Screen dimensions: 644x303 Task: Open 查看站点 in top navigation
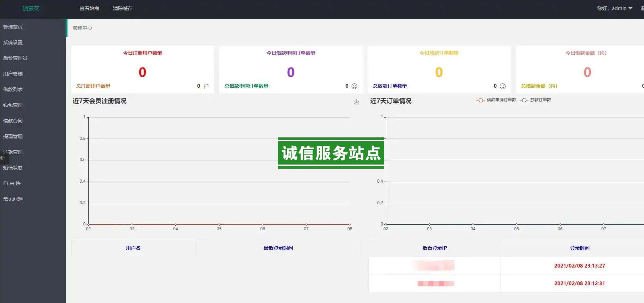[89, 8]
